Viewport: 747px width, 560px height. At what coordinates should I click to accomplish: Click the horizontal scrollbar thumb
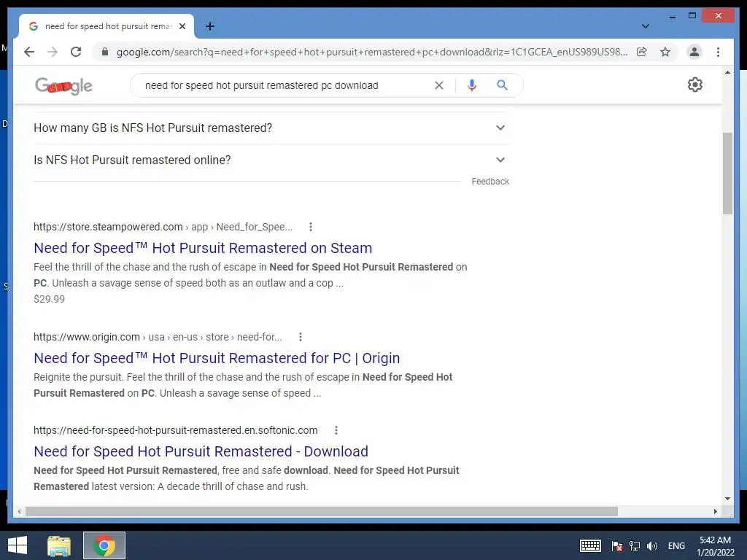point(322,511)
